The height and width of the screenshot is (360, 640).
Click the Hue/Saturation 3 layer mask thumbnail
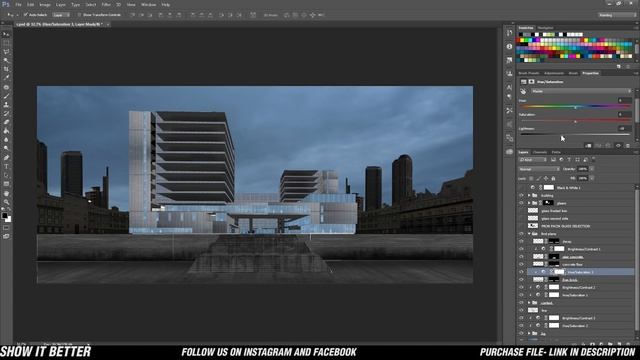tap(558, 272)
